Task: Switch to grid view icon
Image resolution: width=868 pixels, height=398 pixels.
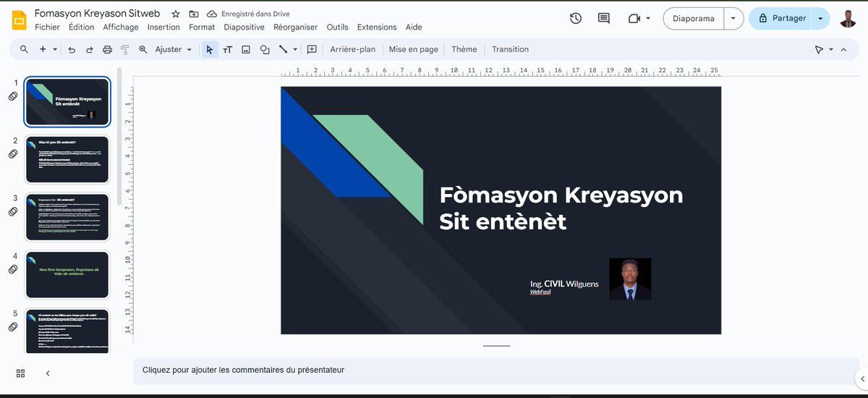Action: click(20, 373)
